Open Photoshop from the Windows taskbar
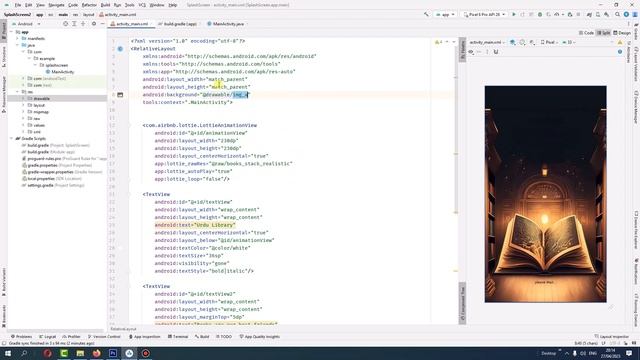The image size is (640, 360). coord(113,353)
